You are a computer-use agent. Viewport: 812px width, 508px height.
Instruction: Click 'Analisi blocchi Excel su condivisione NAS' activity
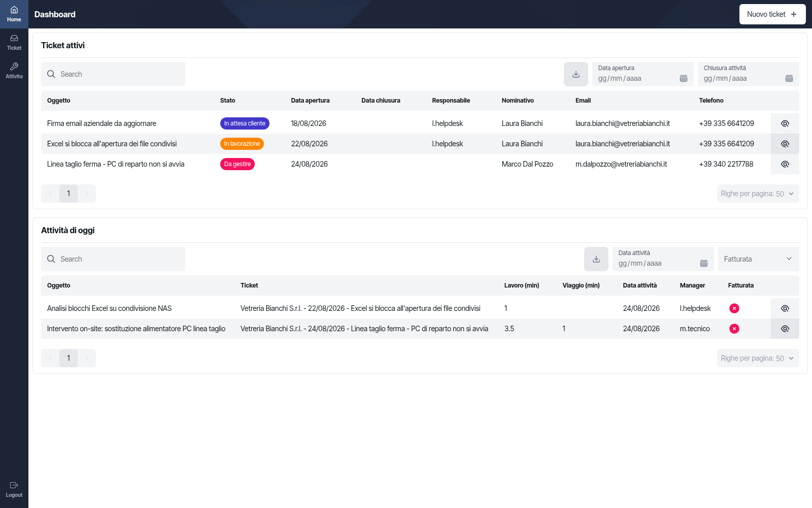[109, 308]
